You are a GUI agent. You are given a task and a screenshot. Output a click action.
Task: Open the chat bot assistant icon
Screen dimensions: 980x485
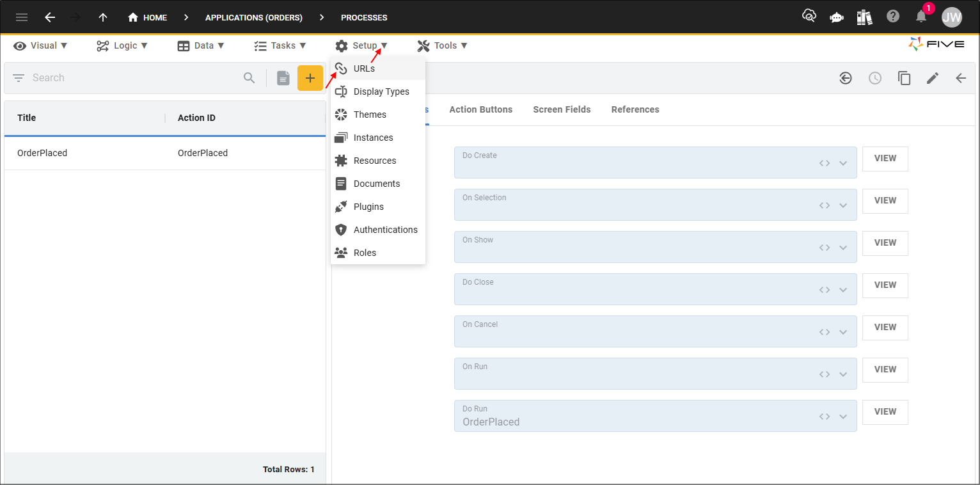tap(837, 17)
